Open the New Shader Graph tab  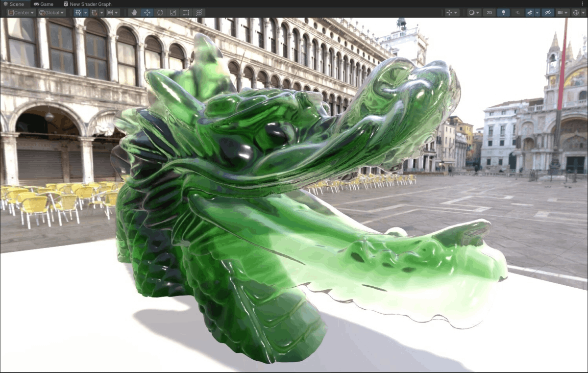click(x=87, y=4)
